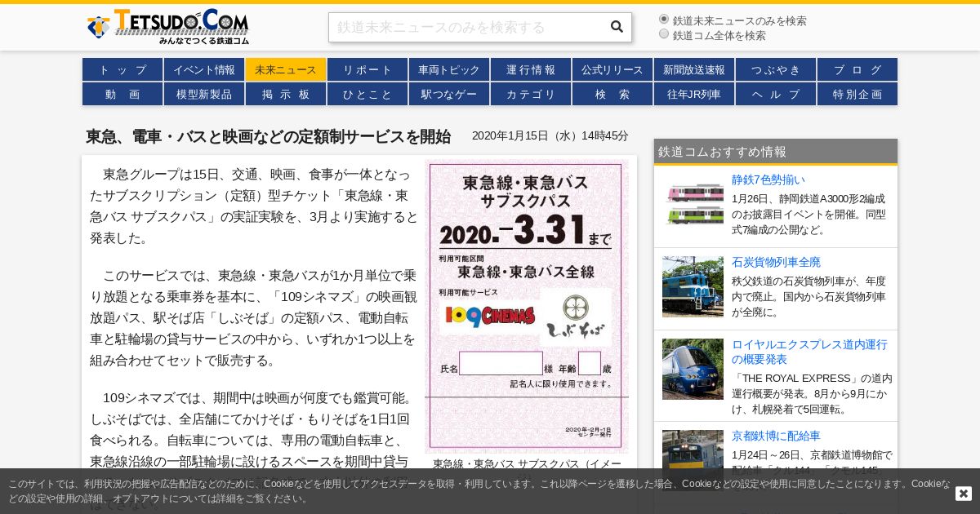Screen dimensions: 980x514
Task: Open the リポート menu item
Action: (x=367, y=69)
